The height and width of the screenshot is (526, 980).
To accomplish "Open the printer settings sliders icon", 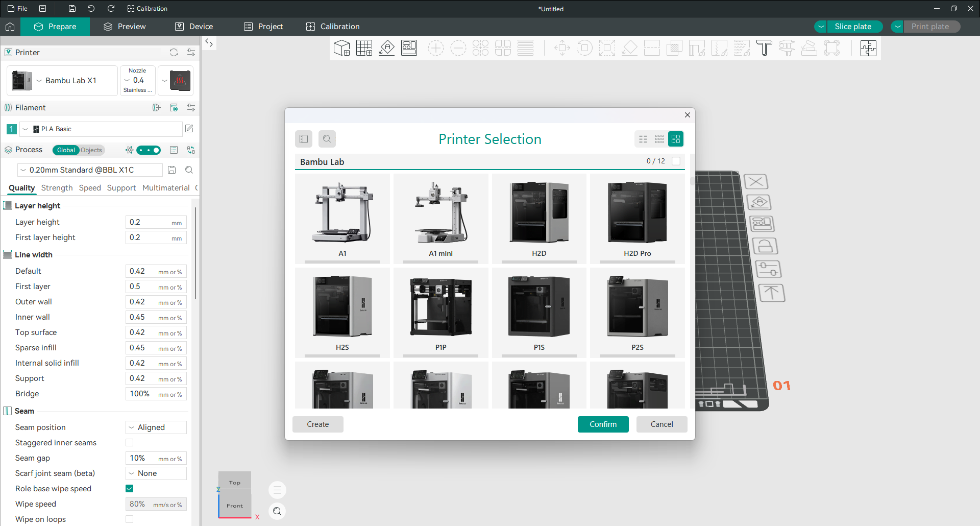I will (191, 53).
